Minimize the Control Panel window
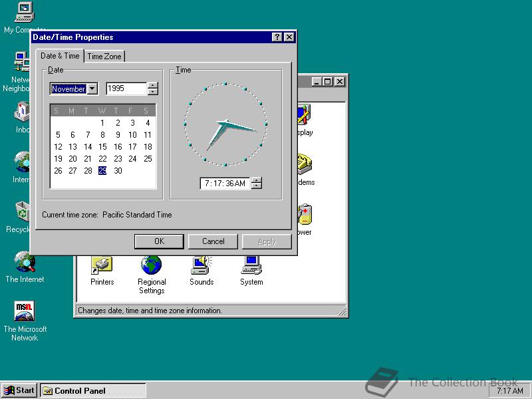The image size is (532, 399). 317,81
